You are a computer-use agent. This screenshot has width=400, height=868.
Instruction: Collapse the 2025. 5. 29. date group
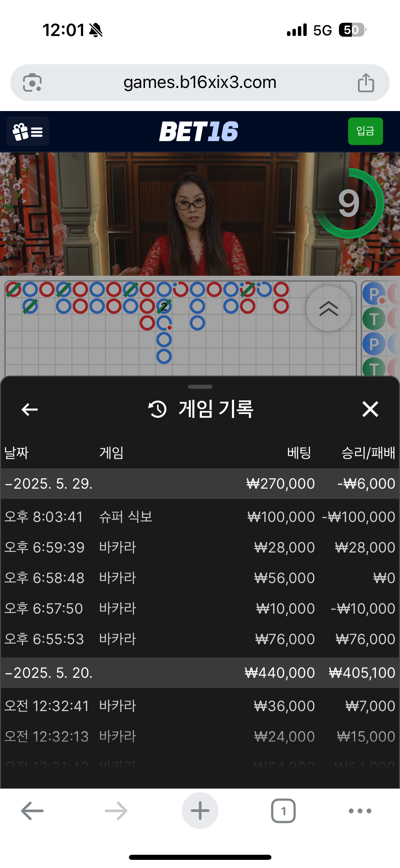[x=200, y=484]
